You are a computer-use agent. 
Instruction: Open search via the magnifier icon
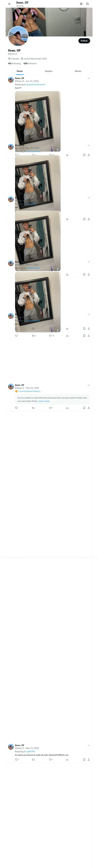pos(88,4)
